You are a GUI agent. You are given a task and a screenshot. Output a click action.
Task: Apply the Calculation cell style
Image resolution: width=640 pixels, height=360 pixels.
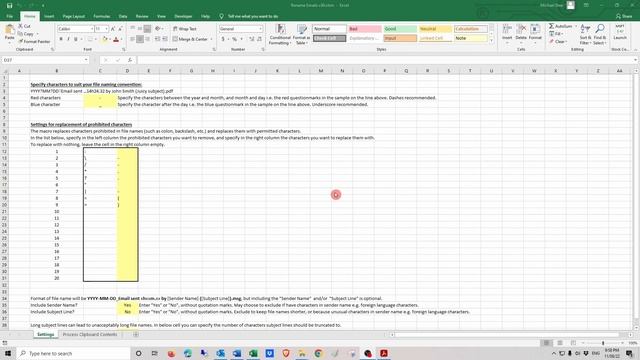pyautogui.click(x=471, y=29)
